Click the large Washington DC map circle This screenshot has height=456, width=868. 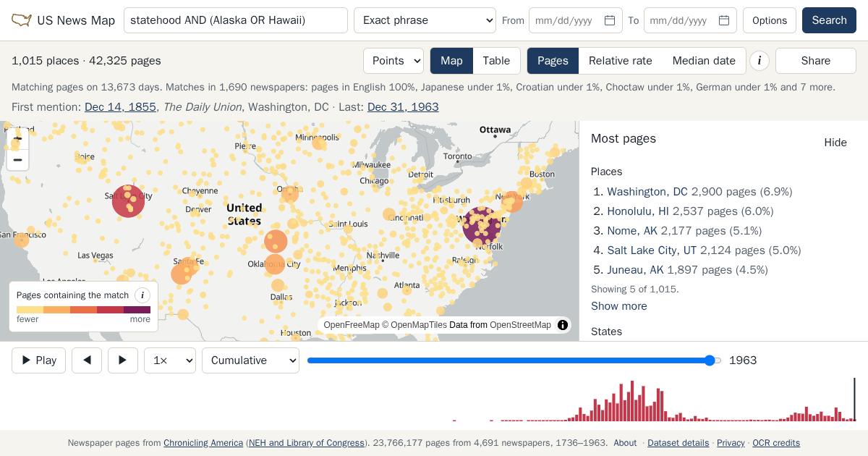[482, 226]
